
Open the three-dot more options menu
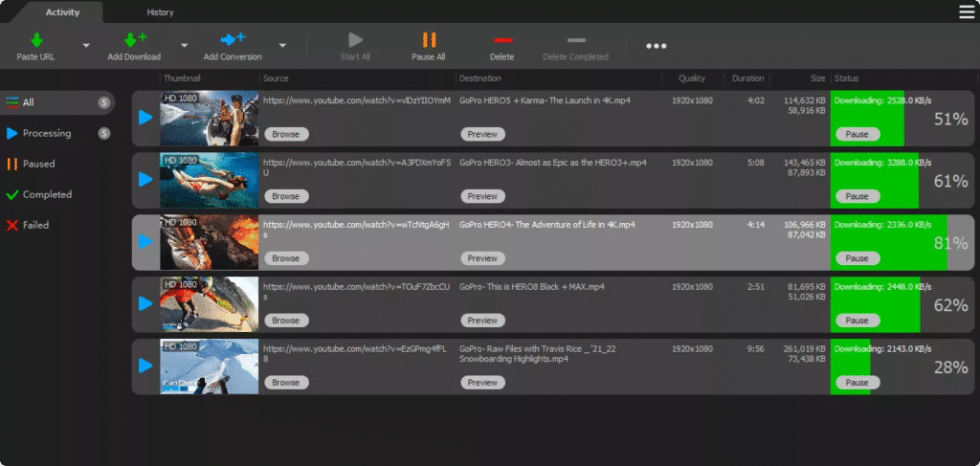tap(657, 46)
